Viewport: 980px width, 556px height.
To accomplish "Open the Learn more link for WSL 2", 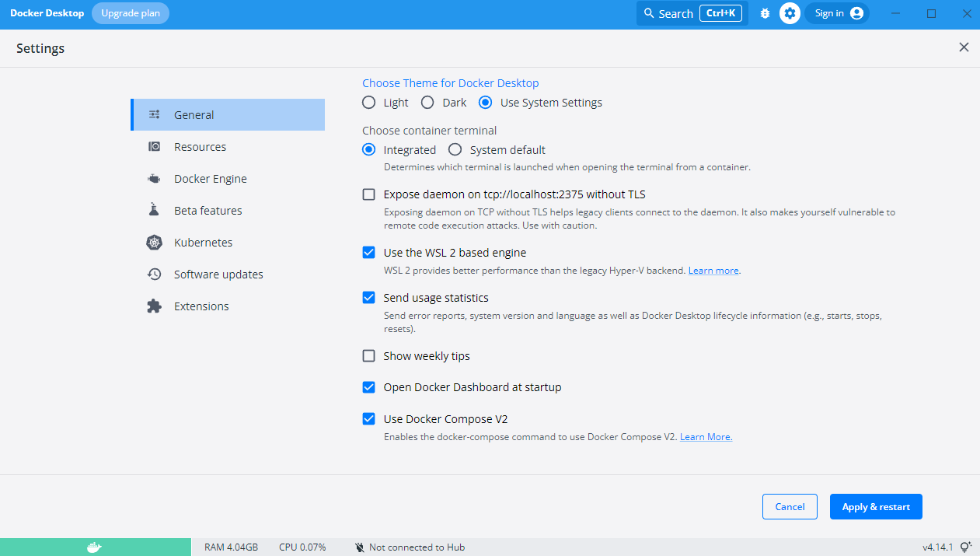I will tap(713, 271).
